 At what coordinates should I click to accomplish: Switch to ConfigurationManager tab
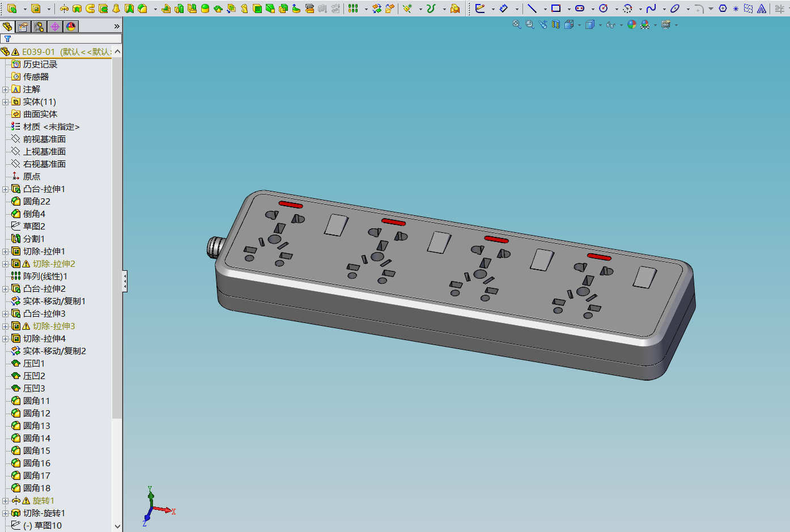click(39, 27)
